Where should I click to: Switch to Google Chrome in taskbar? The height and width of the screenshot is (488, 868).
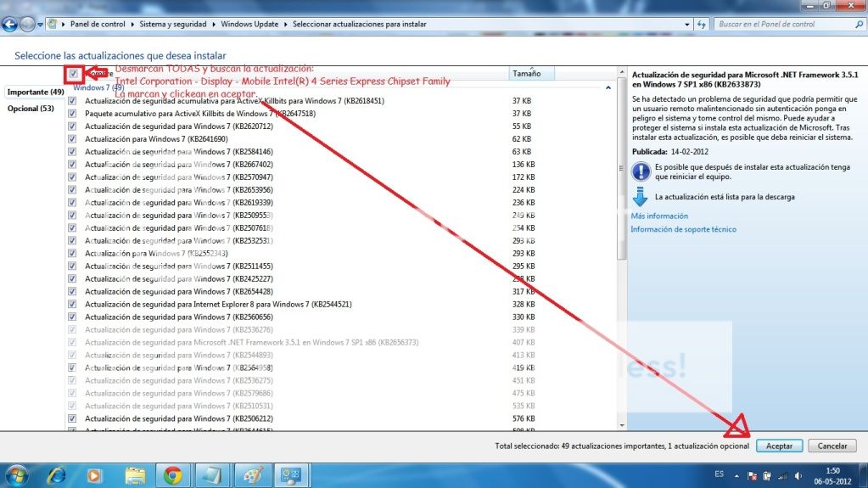click(x=173, y=476)
